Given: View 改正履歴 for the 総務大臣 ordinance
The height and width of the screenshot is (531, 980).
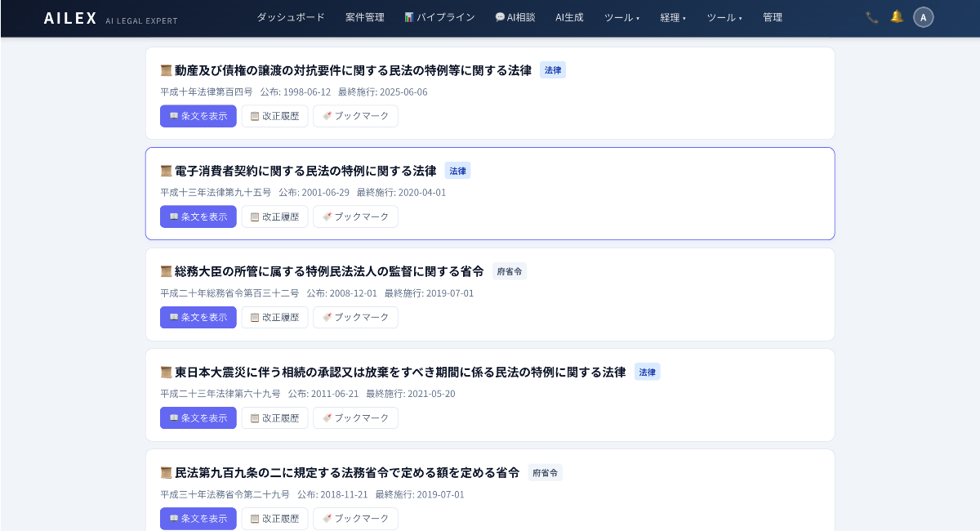Looking at the screenshot, I should pyautogui.click(x=274, y=317).
